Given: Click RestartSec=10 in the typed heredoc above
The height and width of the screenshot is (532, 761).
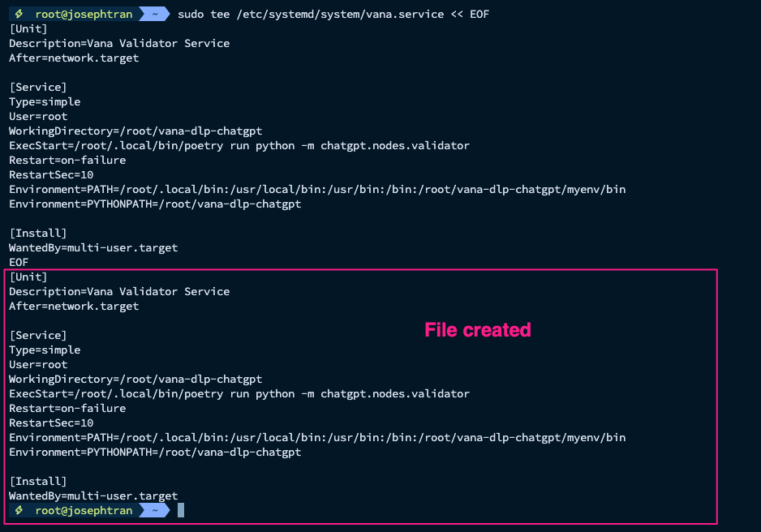Looking at the screenshot, I should coord(51,174).
